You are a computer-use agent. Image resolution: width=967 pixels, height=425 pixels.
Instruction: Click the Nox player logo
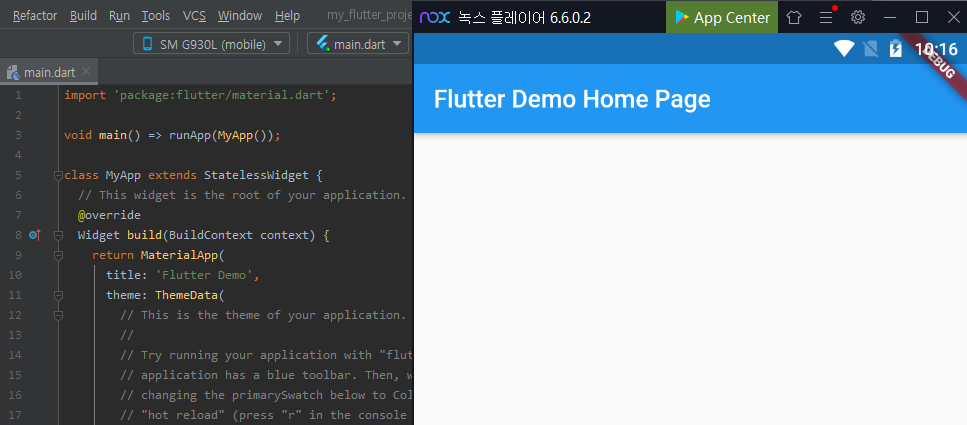click(435, 17)
